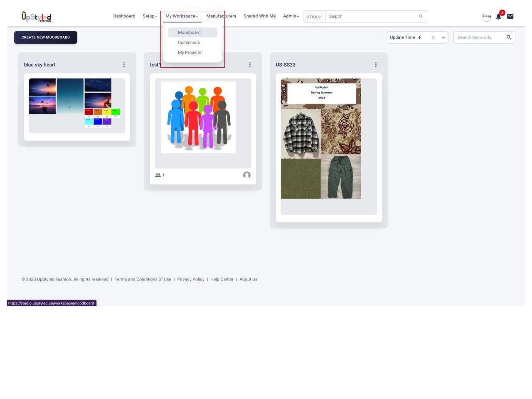This screenshot has width=532, height=399.
Task: Clear the Update Time sort selection
Action: 433,37
